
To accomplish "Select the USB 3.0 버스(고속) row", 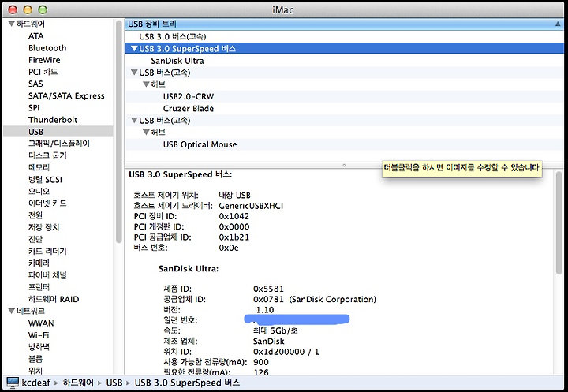I will click(344, 36).
